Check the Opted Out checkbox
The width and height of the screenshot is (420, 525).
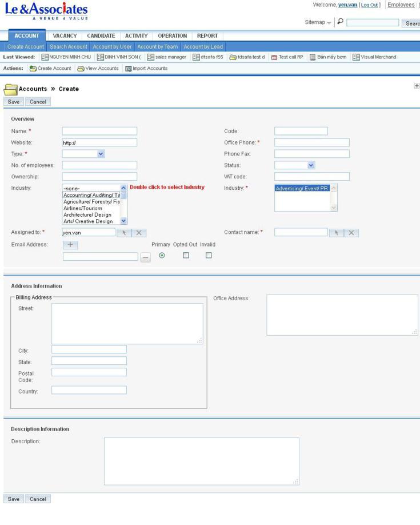(186, 256)
